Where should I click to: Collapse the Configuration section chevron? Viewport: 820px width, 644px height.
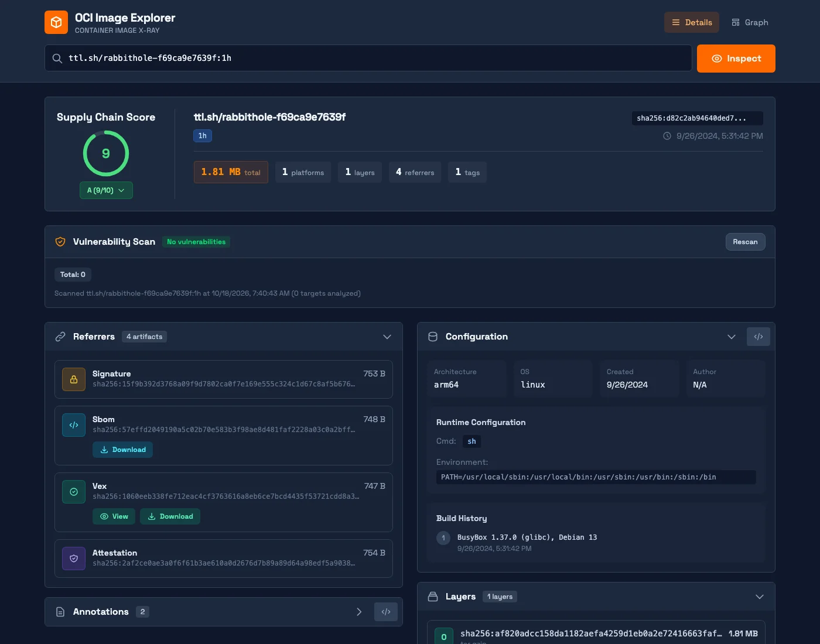pos(732,337)
